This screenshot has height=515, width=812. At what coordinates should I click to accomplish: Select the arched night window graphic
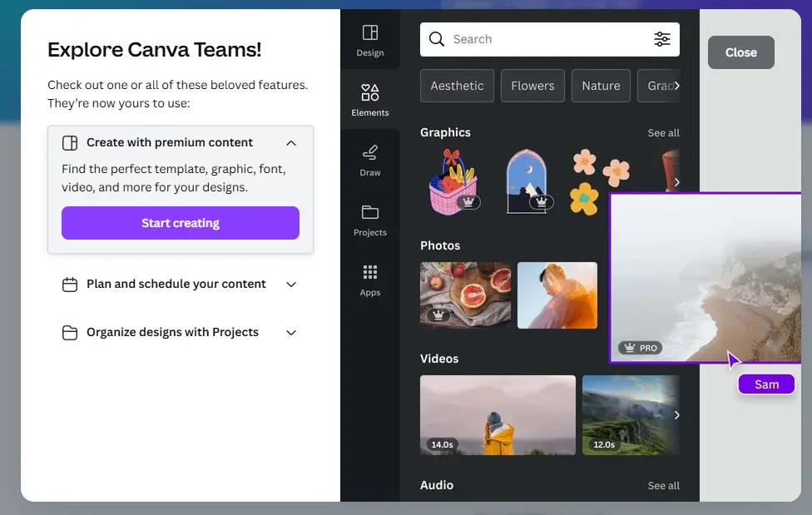coord(527,182)
